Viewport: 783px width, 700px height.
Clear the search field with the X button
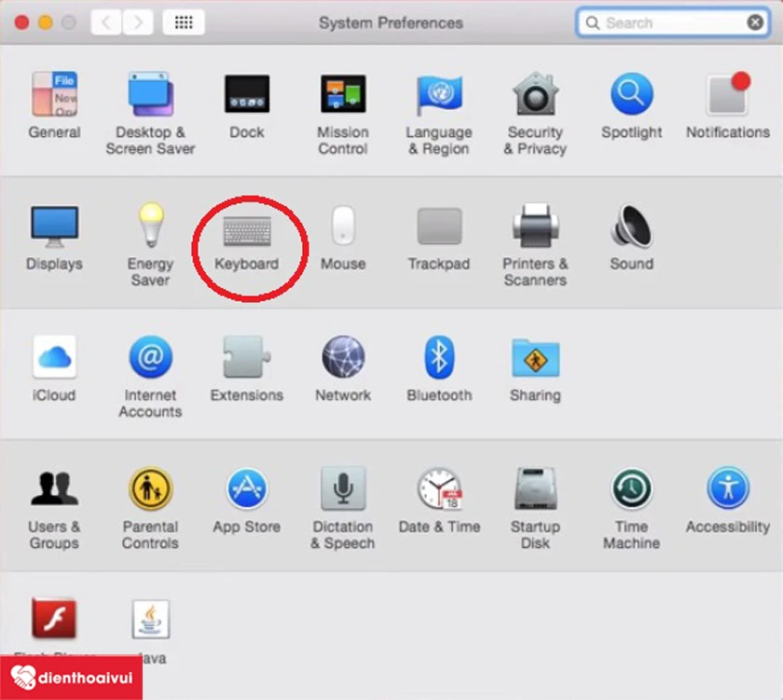(x=755, y=22)
